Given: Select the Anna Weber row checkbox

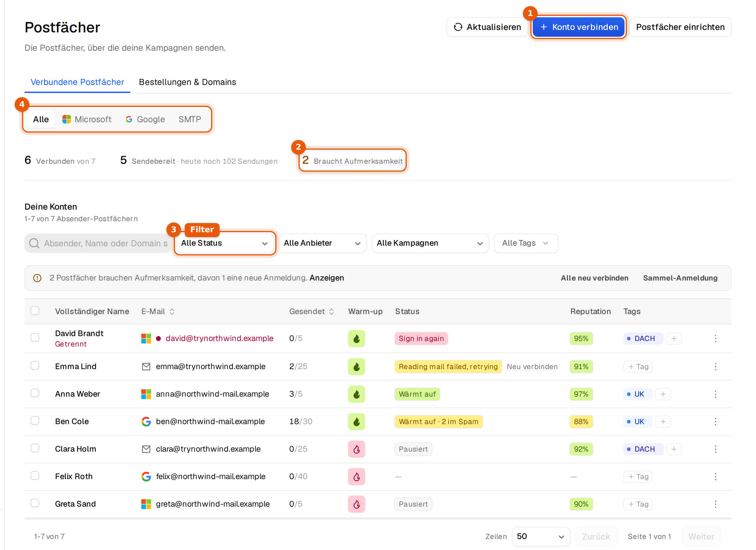Looking at the screenshot, I should [35, 393].
